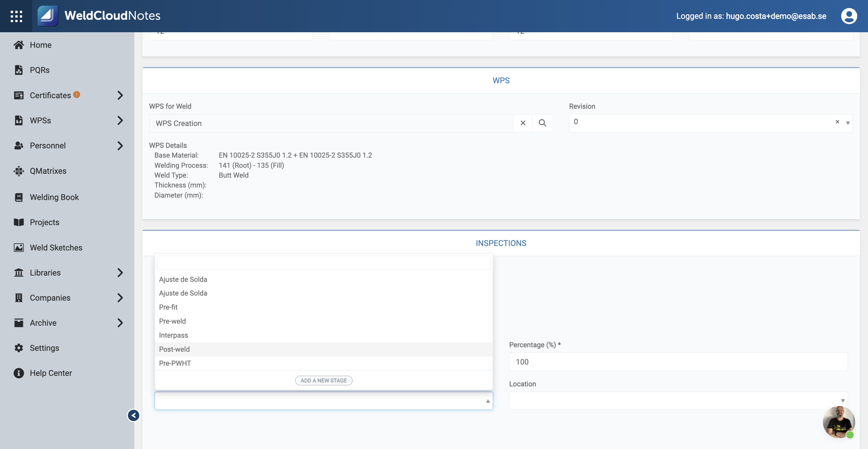Choose the Interpass stage option

click(324, 335)
